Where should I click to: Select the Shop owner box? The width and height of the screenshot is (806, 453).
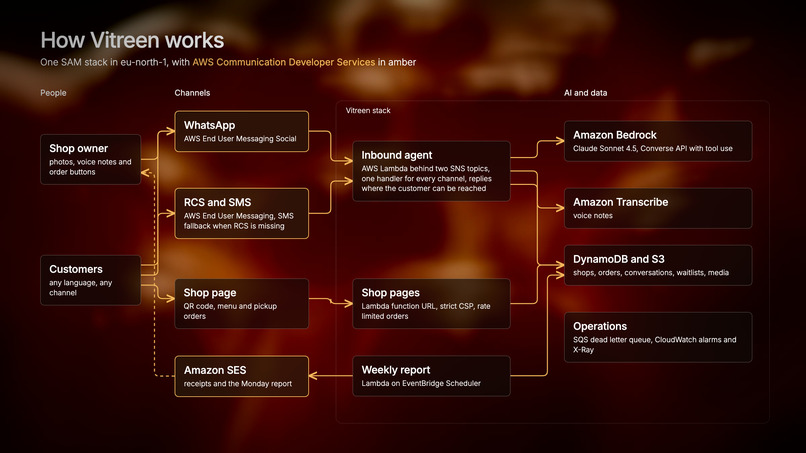coord(90,159)
